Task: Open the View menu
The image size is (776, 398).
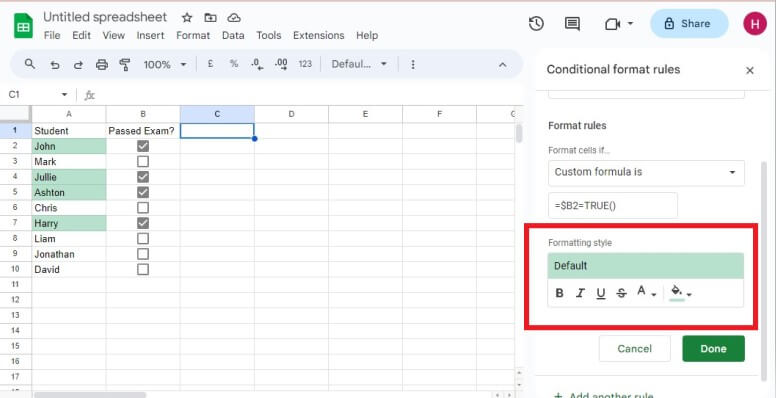Action: [113, 35]
